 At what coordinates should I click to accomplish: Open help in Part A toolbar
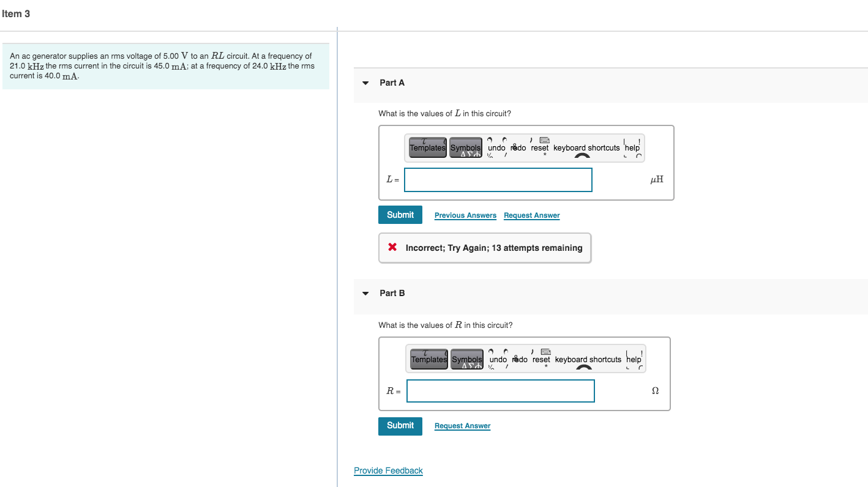pyautogui.click(x=632, y=147)
